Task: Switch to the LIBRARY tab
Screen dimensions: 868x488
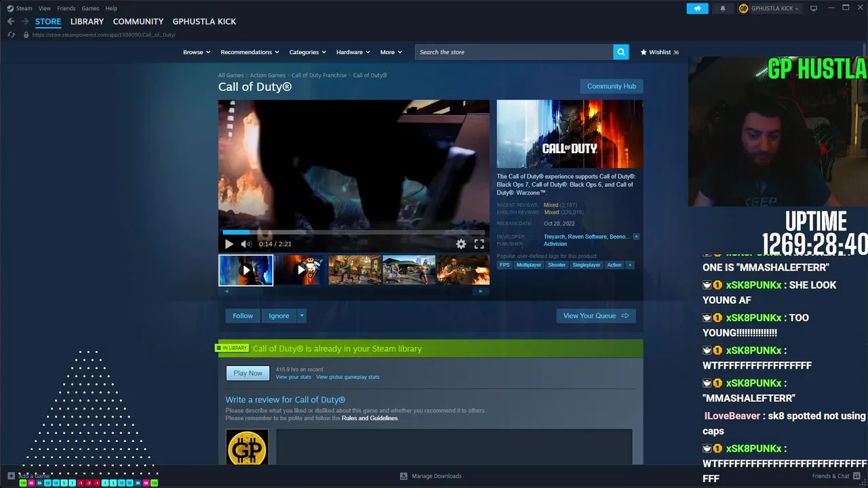Action: (87, 22)
